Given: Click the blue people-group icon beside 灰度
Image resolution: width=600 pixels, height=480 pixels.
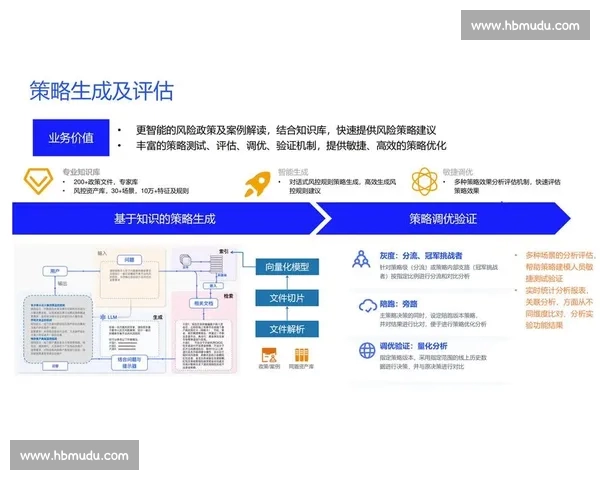Looking at the screenshot, I should click(361, 259).
